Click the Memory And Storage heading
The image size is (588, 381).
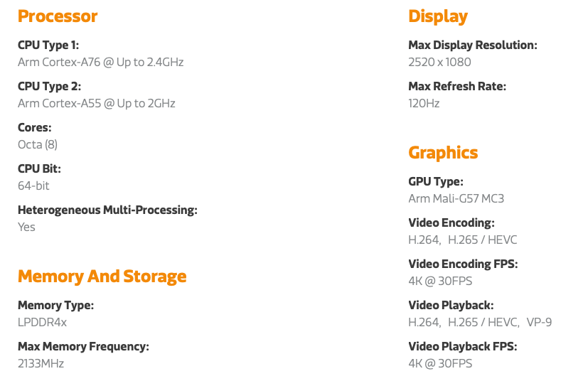(102, 277)
